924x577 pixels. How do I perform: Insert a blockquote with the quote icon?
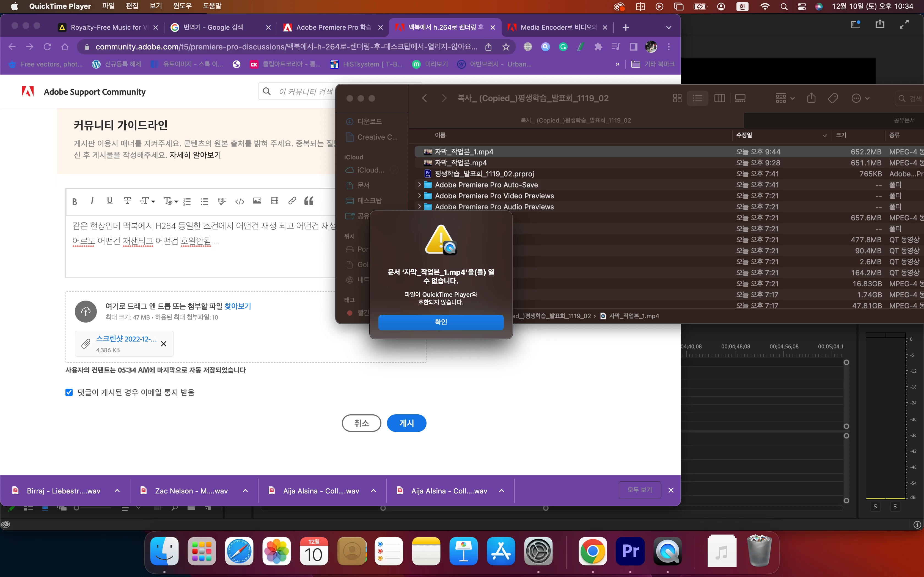click(309, 201)
